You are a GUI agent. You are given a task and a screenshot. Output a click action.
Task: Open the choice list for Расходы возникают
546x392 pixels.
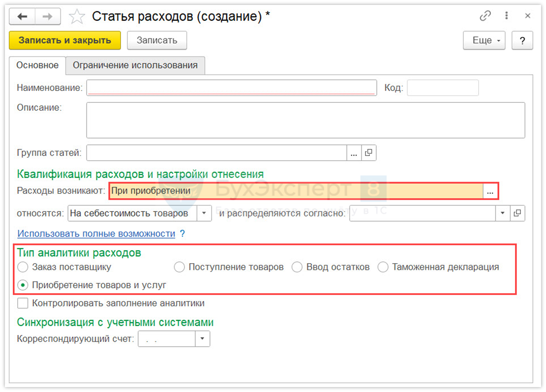click(x=490, y=191)
